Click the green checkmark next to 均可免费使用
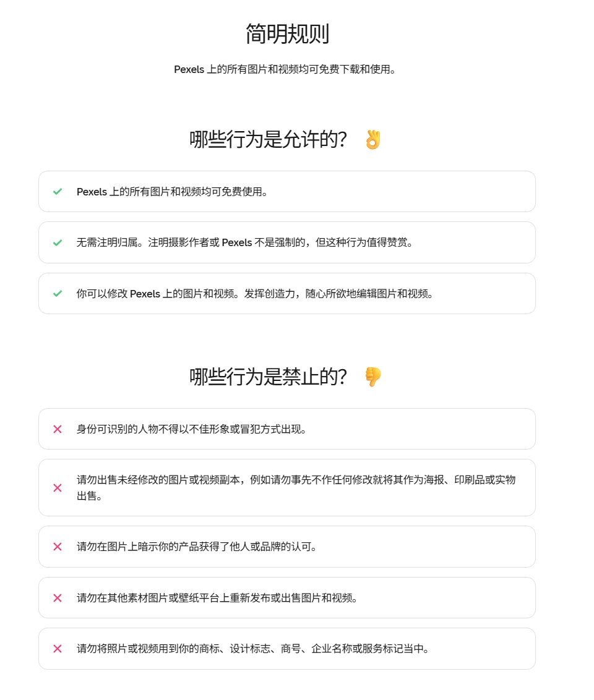594x700 pixels. (58, 192)
